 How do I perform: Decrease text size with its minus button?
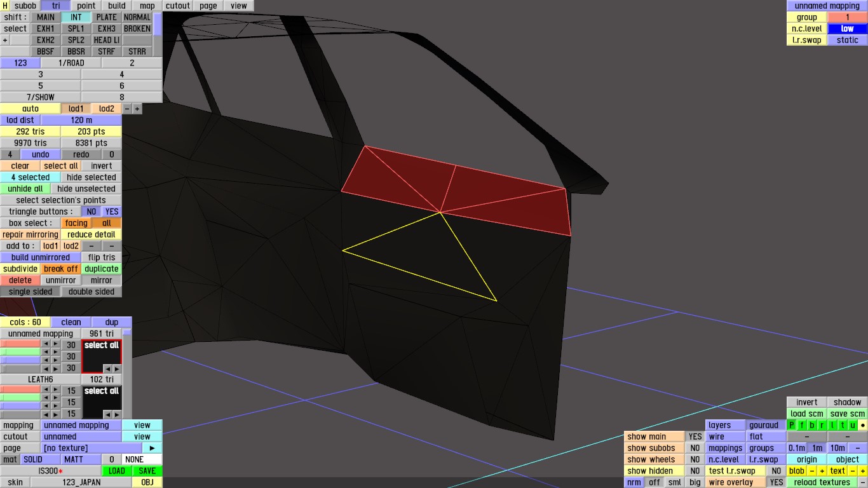click(x=853, y=471)
